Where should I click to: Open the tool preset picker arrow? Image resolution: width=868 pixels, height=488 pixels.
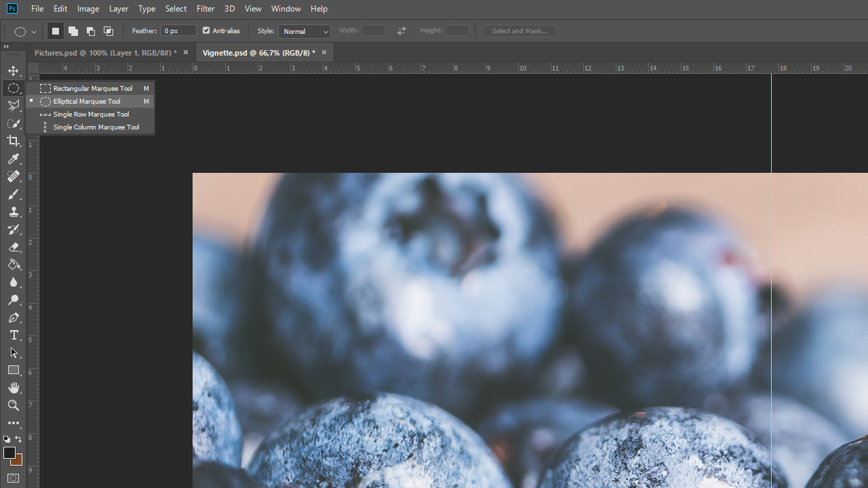point(34,32)
